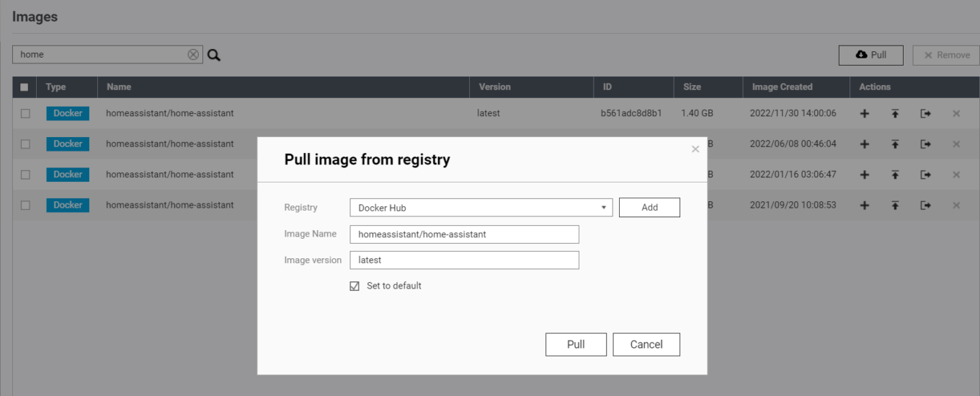
Task: Sort table by Image Created column
Action: click(x=782, y=87)
